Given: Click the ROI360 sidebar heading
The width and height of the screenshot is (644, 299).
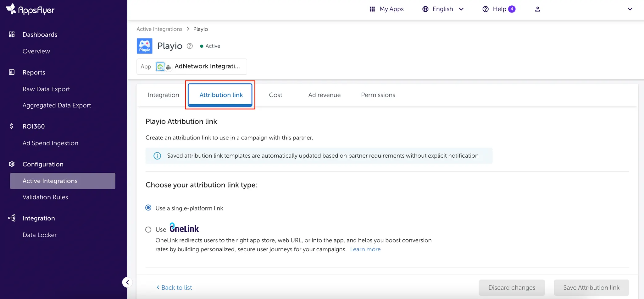Looking at the screenshot, I should point(34,126).
